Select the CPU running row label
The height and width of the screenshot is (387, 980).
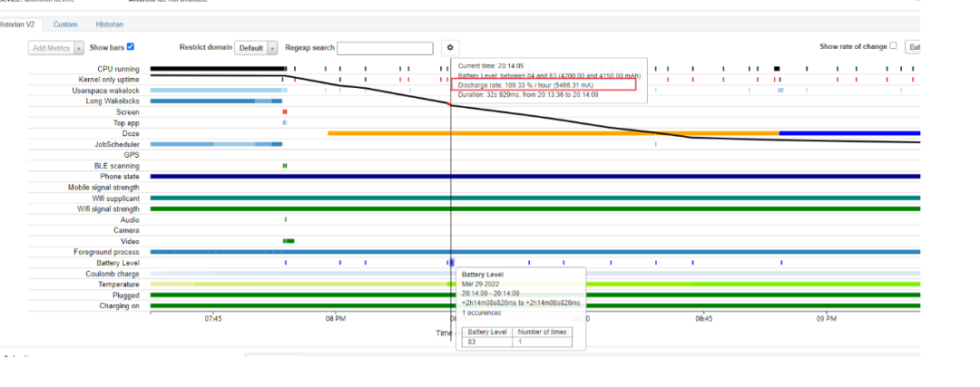coord(118,69)
